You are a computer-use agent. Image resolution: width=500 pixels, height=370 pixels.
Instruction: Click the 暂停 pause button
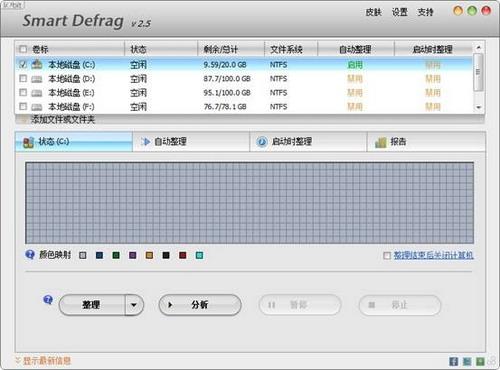300,305
